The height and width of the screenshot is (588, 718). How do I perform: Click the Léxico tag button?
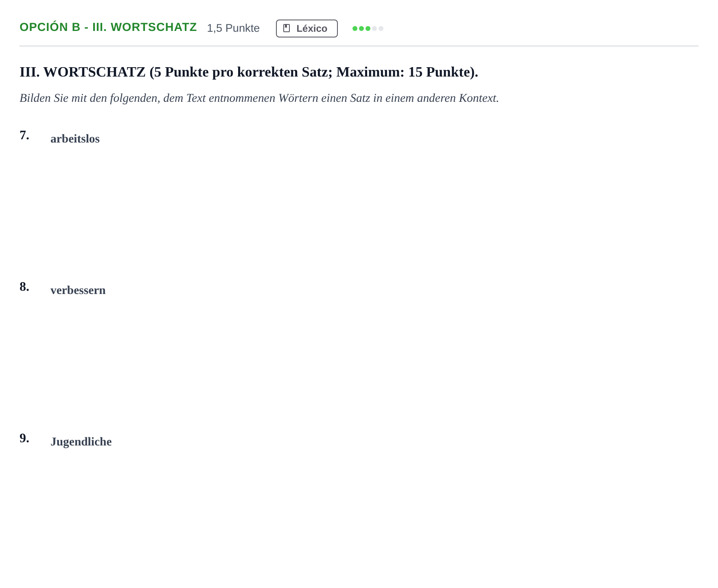pyautogui.click(x=306, y=29)
